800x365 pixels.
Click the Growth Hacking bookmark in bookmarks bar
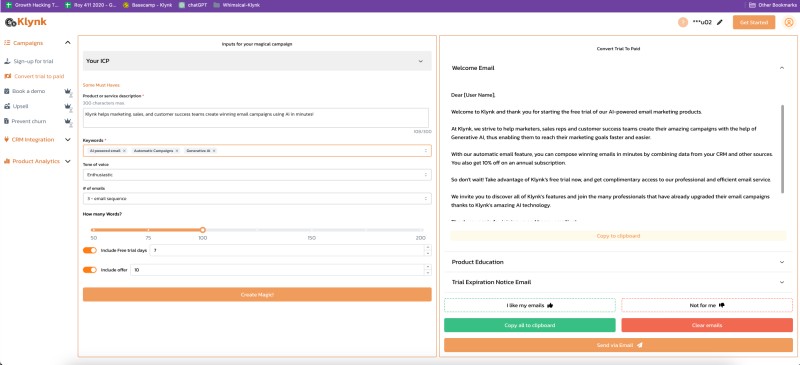tap(32, 5)
